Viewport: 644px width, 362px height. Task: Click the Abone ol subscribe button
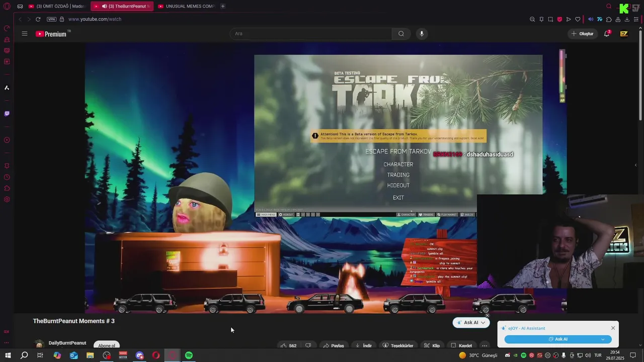pyautogui.click(x=107, y=345)
